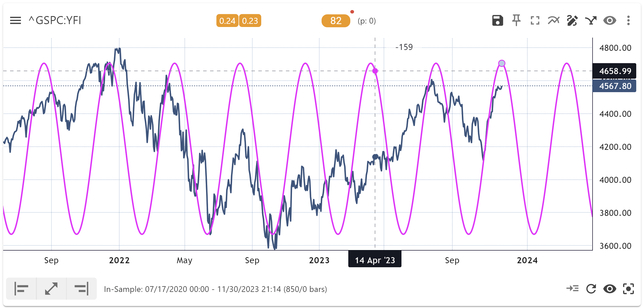
Task: Click the 4200.00 axis label
Action: click(615, 147)
